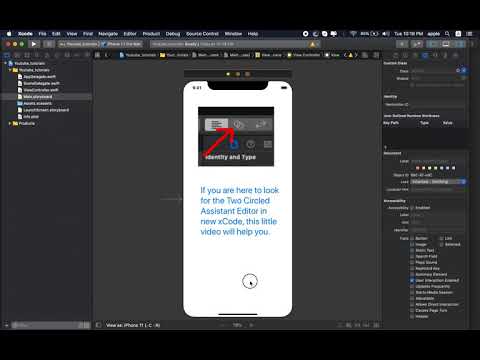
Task: Select the View Controller icon in scene dock
Action: coord(228,74)
